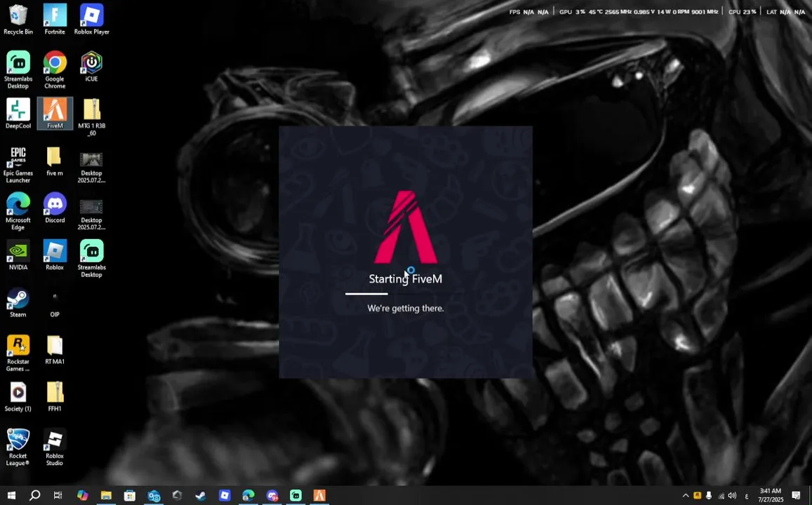
Task: Open Microsoft Store from the taskbar
Action: click(x=130, y=495)
